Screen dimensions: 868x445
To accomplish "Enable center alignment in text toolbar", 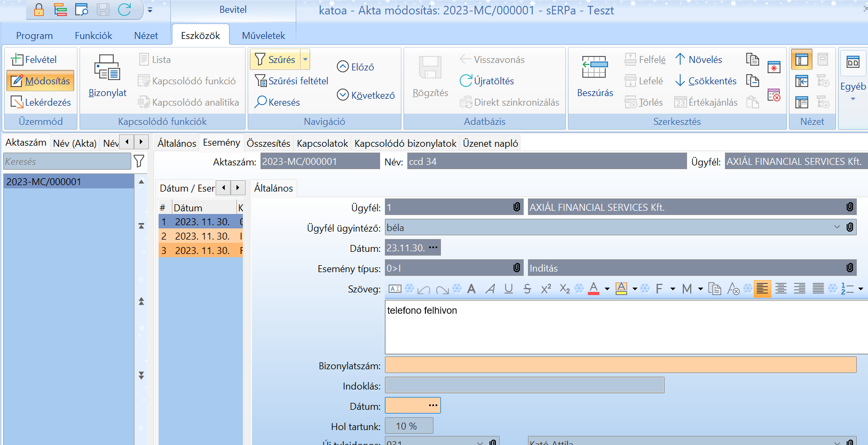I will pyautogui.click(x=780, y=289).
